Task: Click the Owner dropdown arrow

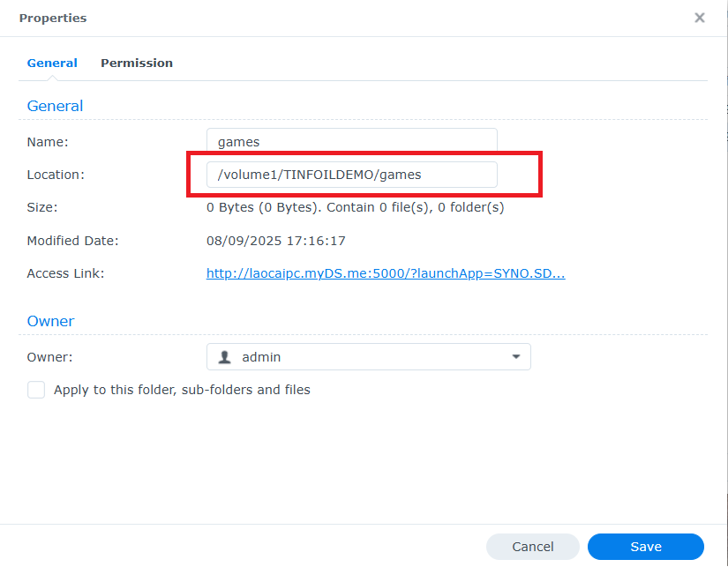Action: coord(515,357)
